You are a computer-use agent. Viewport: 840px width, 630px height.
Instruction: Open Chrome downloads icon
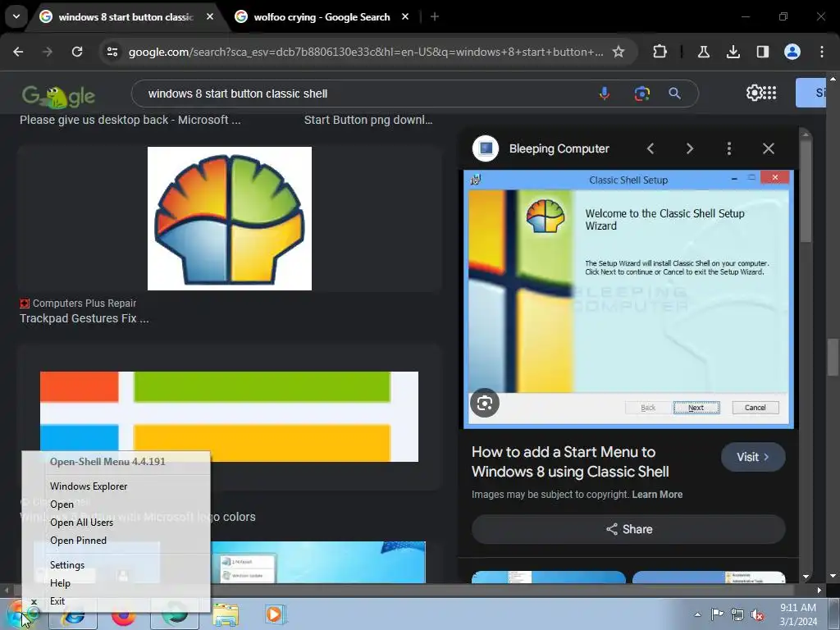click(x=733, y=52)
